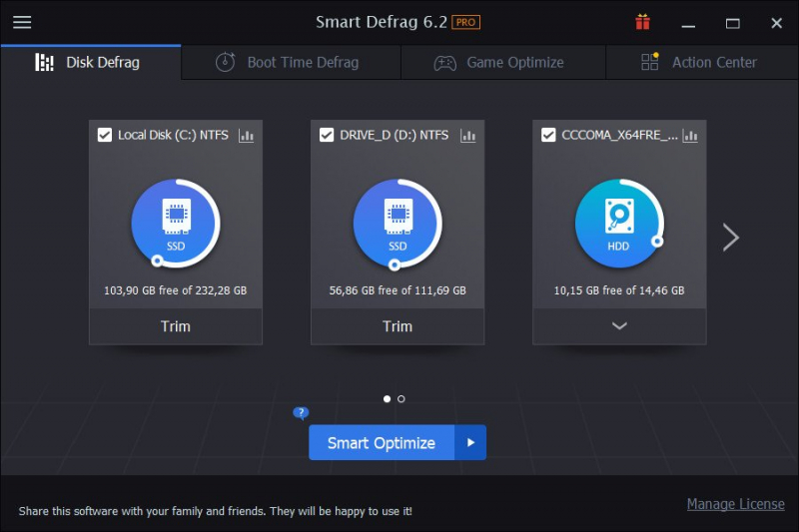Click '103,90 GB free of 232,28 GB' text
The height and width of the screenshot is (532, 799).
pos(176,290)
